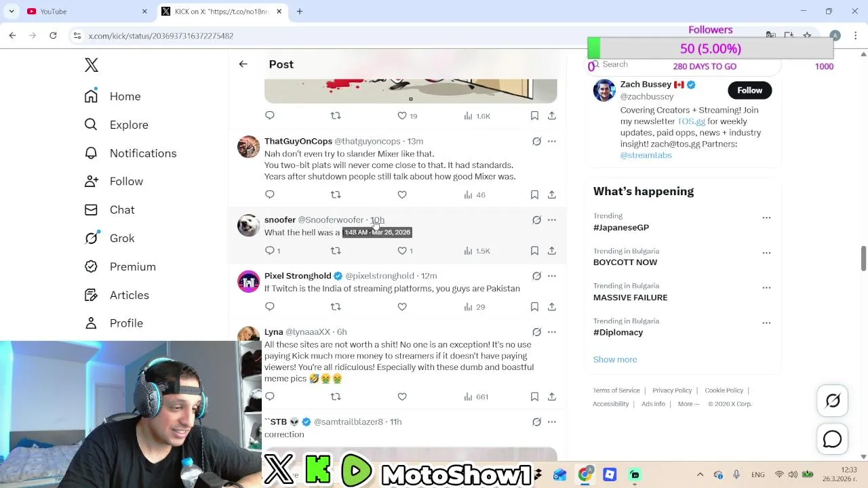Open a new browser tab
Image resolution: width=868 pixels, height=488 pixels.
300,12
